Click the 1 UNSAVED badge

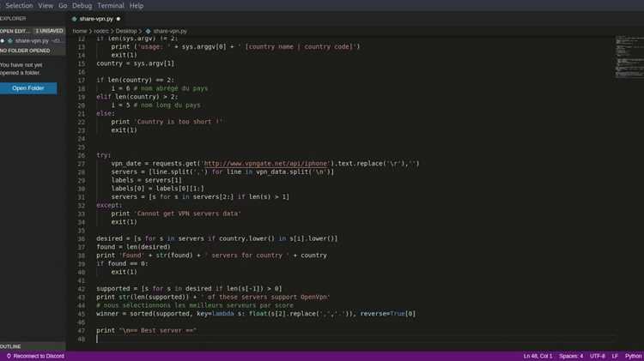point(49,31)
